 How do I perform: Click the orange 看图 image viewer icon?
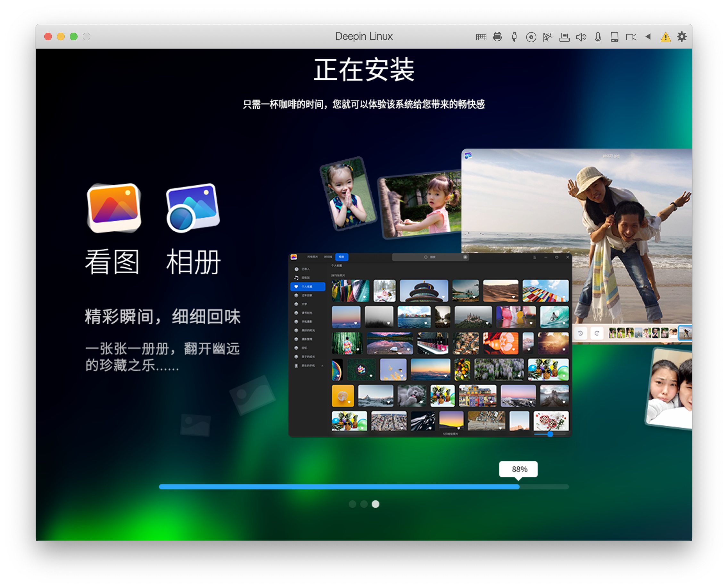(114, 208)
